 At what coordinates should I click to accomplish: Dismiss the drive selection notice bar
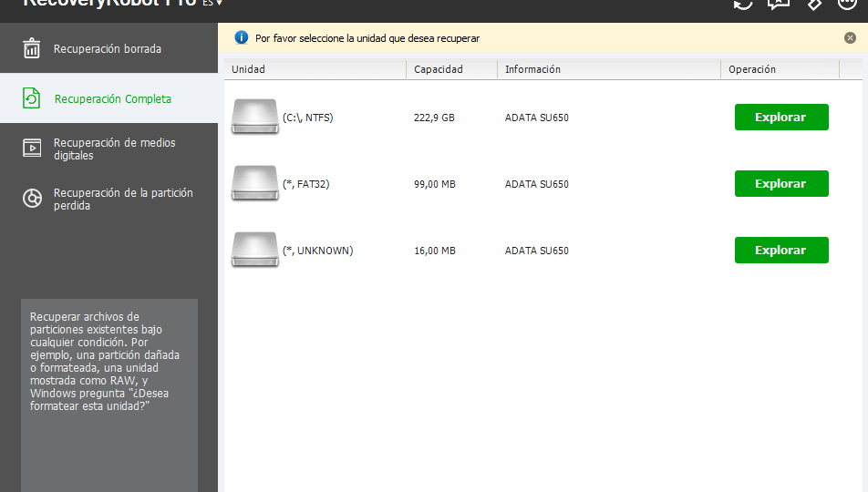[851, 37]
